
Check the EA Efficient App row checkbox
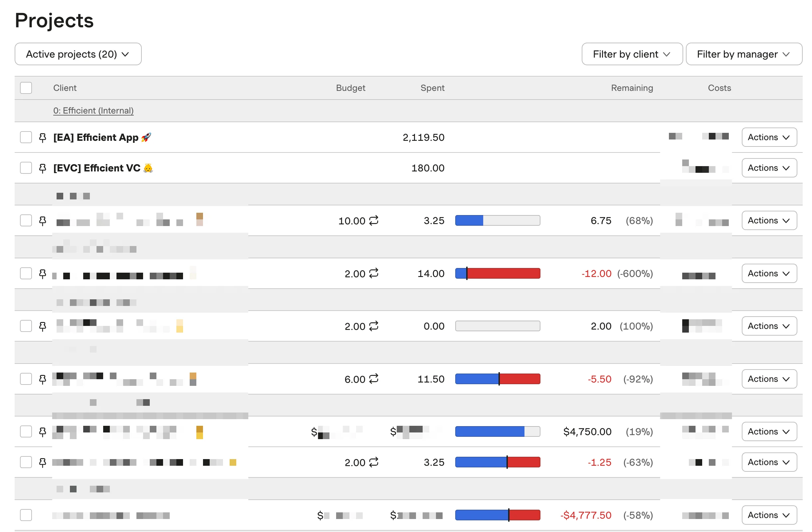pos(26,137)
